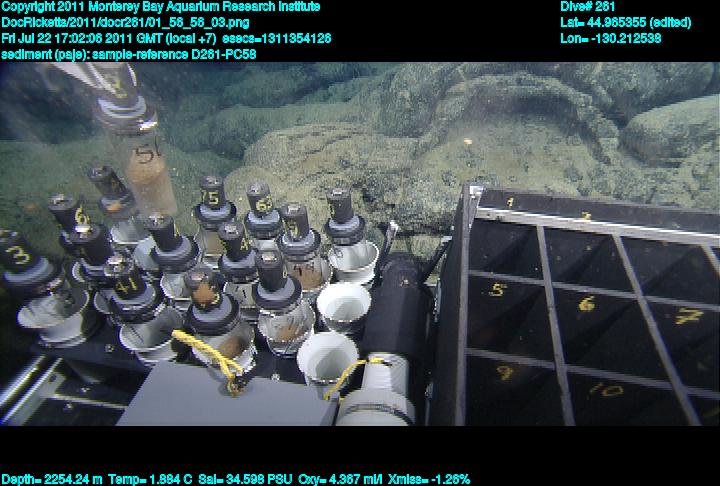
Task: Click the 'Oxy= 4.367 ml/l' reading
Action: 340,480
